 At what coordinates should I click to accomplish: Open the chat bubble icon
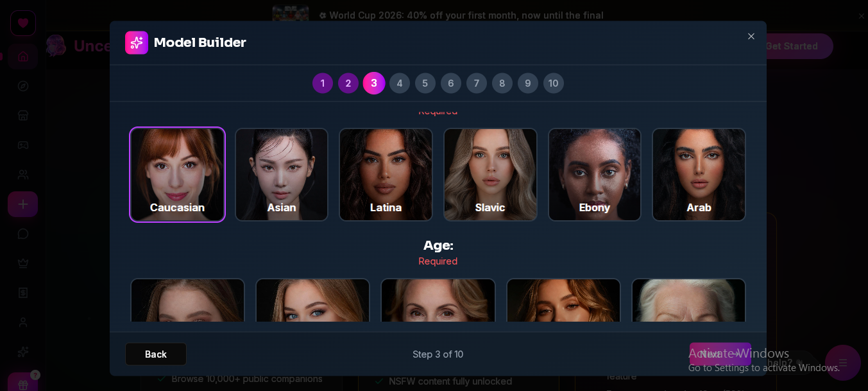pyautogui.click(x=23, y=234)
